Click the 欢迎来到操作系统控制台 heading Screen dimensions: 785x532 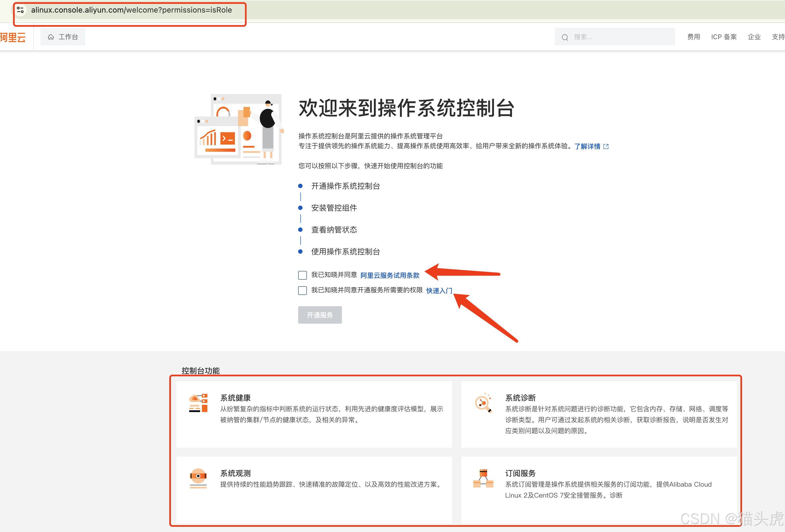click(x=406, y=108)
